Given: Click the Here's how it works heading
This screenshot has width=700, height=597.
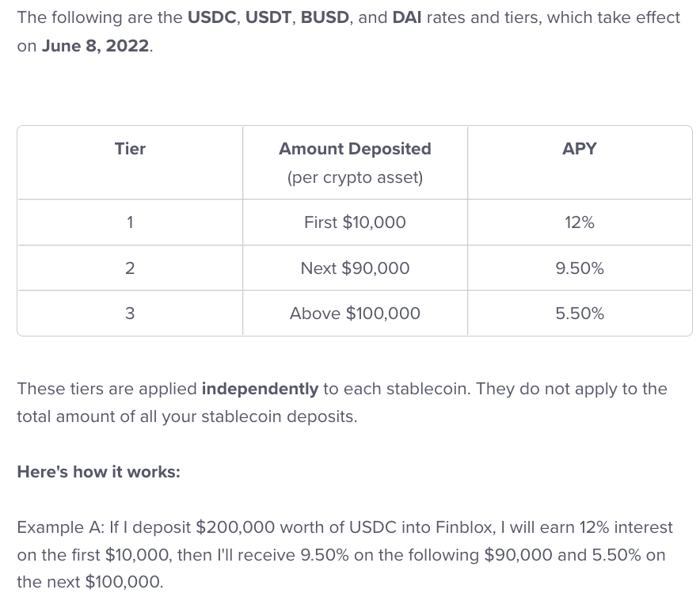Looking at the screenshot, I should [x=99, y=472].
